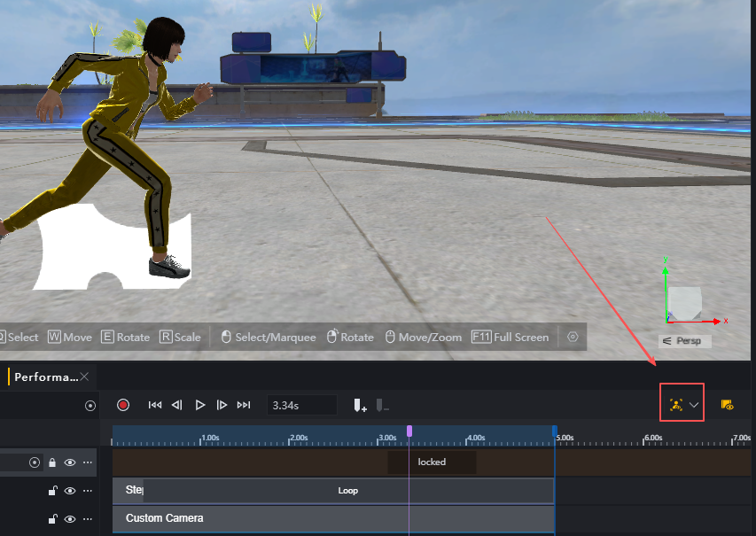This screenshot has height=536, width=756.
Task: Click the purple playhead marker on the ruler
Action: pyautogui.click(x=409, y=431)
